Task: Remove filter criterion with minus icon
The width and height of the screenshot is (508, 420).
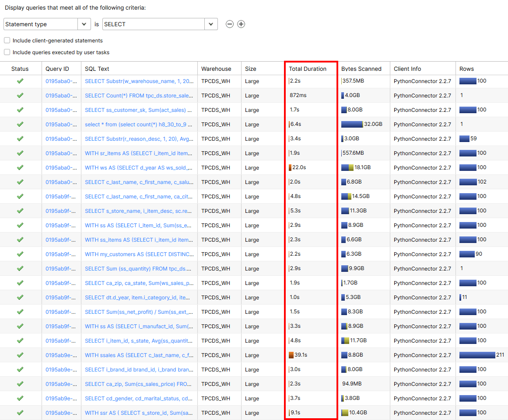Action: 230,24
